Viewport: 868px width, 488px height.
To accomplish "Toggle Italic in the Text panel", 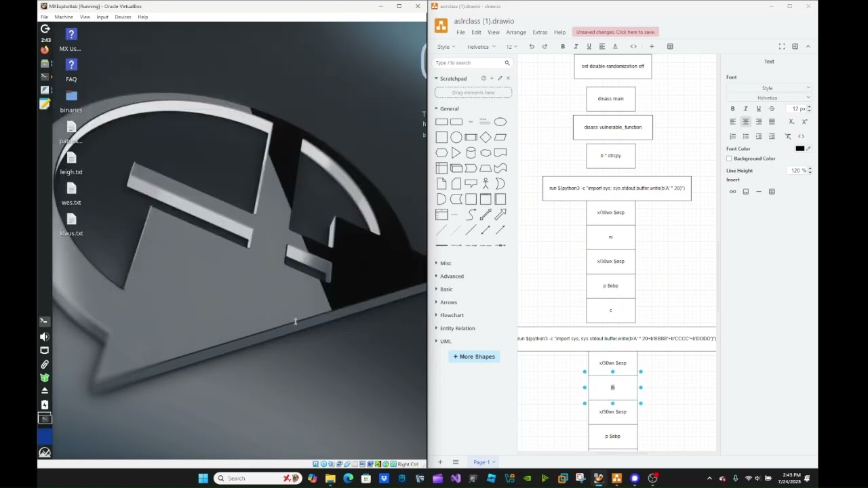I will [745, 108].
